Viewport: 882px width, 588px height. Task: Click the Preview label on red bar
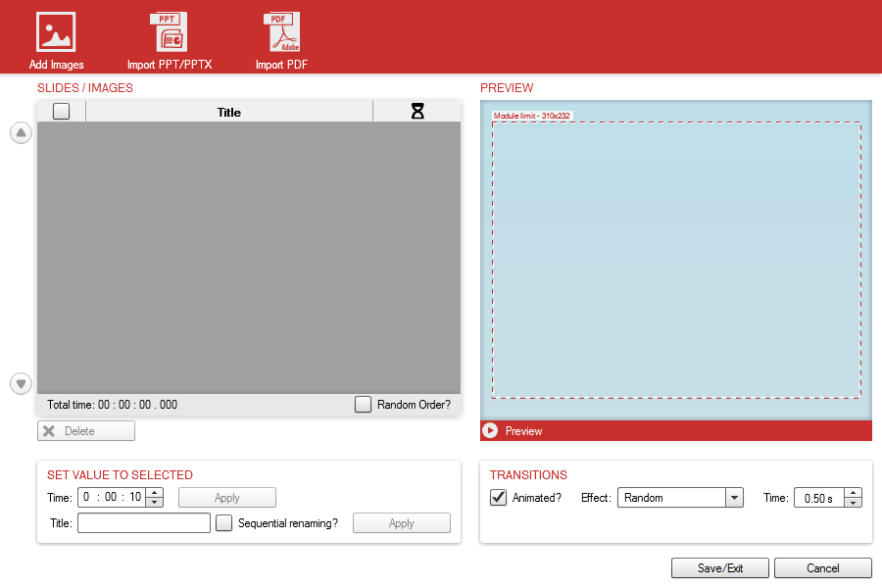tap(523, 431)
